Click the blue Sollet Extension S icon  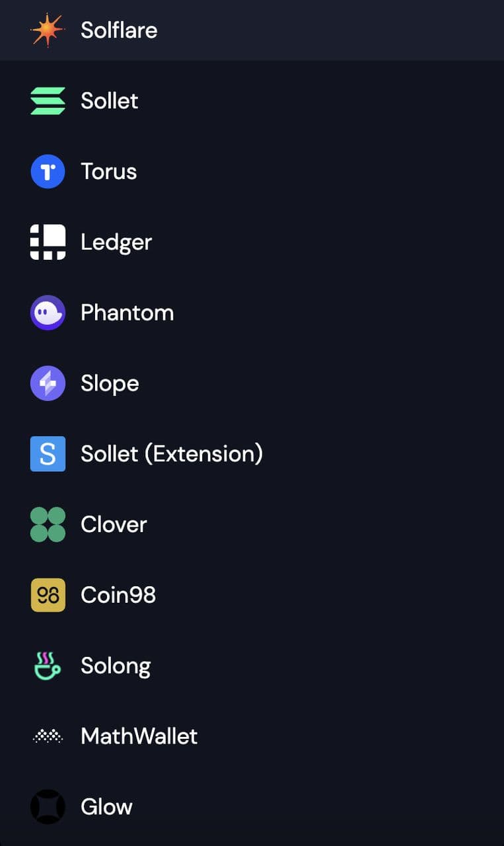point(48,454)
